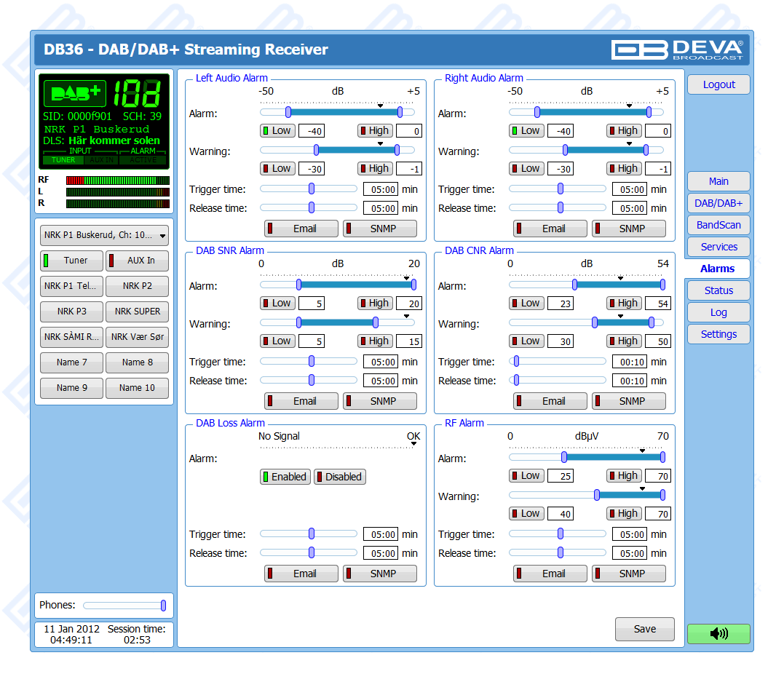Toggle SNMP for DAB SNR Alarm
Viewport: 784px width, 682px height.
379,401
